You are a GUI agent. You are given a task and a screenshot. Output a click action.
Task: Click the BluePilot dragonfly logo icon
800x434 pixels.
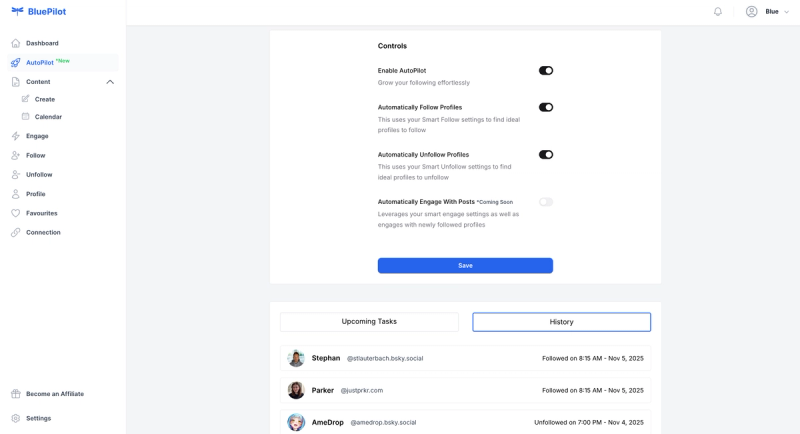tap(17, 11)
